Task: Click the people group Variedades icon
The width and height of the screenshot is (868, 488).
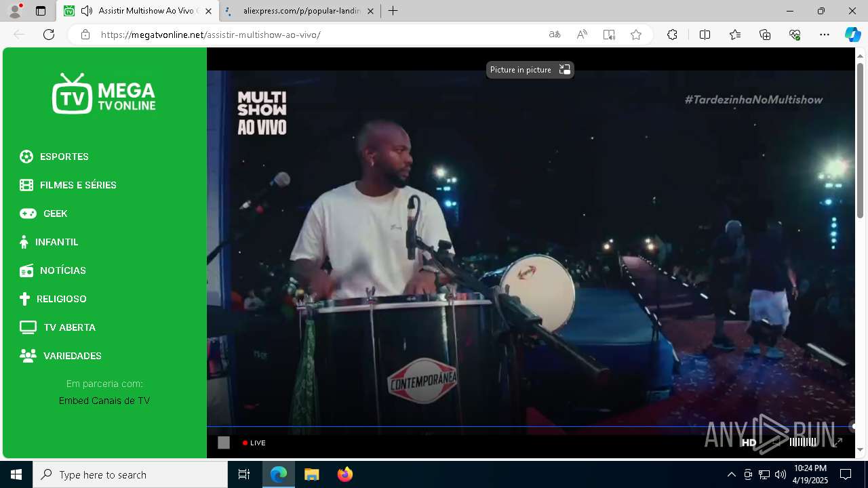Action: pyautogui.click(x=28, y=356)
